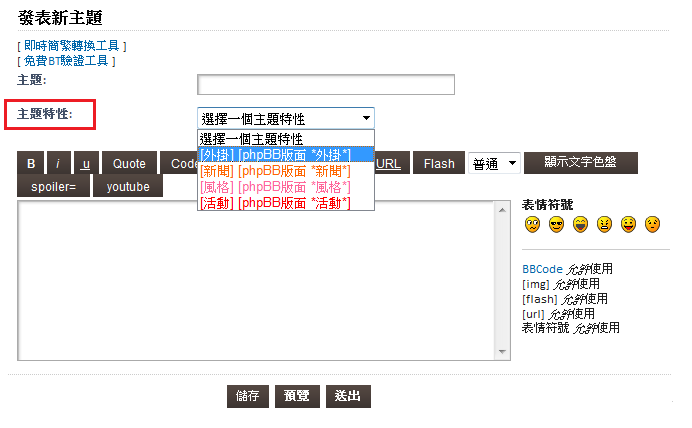Insert the tongue-out emoticon
This screenshot has height=428, width=692.
(x=628, y=224)
